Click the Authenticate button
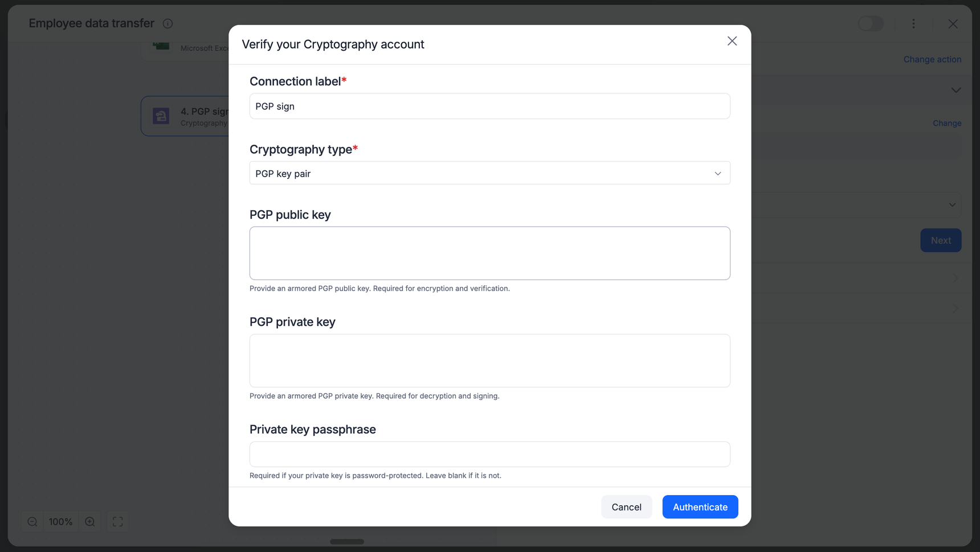980x552 pixels. pyautogui.click(x=700, y=507)
